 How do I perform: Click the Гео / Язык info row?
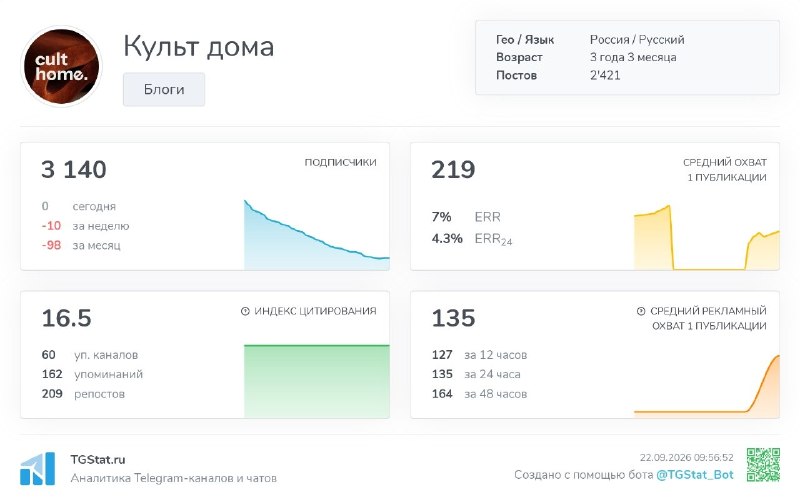click(590, 39)
